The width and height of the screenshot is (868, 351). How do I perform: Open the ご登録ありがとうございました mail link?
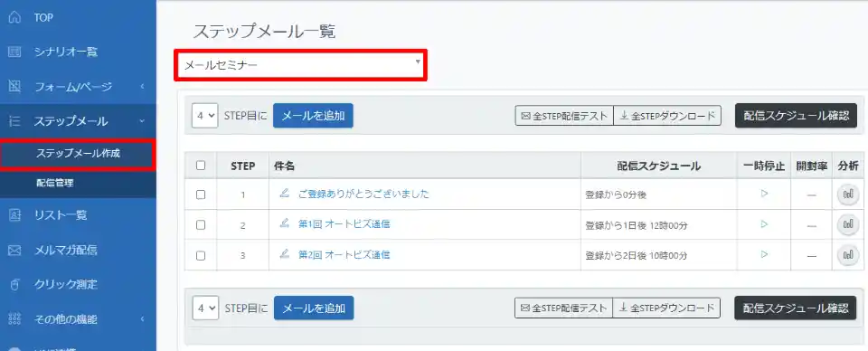pos(363,194)
